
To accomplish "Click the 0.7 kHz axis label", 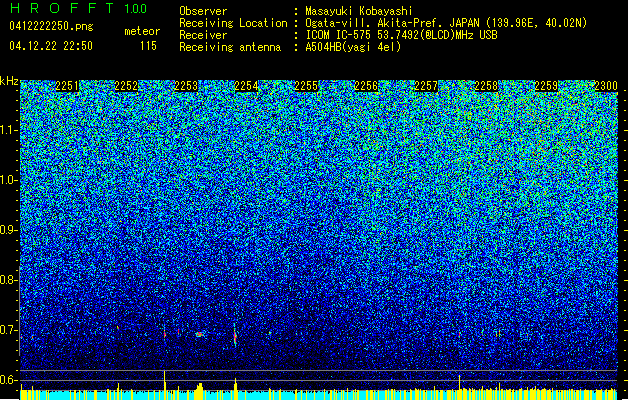I will coord(8,330).
